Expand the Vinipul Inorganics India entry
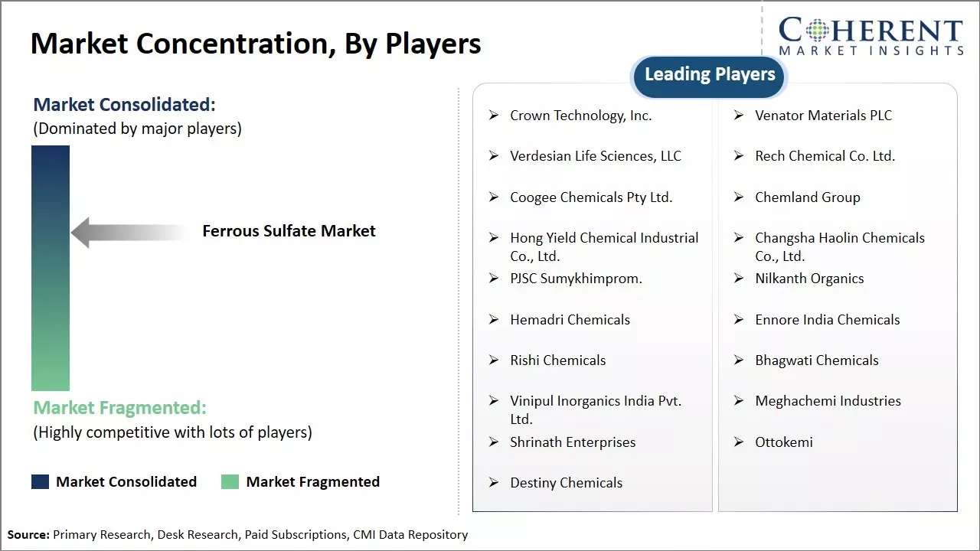Image resolution: width=980 pixels, height=551 pixels. coord(596,409)
